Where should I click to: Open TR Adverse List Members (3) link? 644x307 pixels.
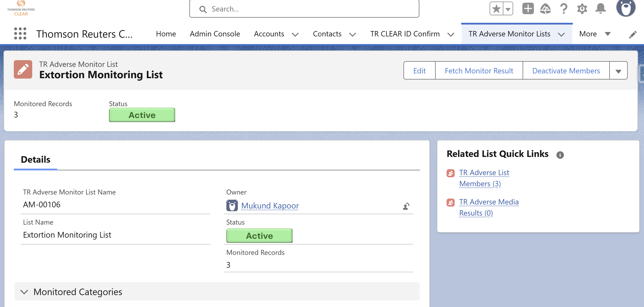click(x=484, y=178)
